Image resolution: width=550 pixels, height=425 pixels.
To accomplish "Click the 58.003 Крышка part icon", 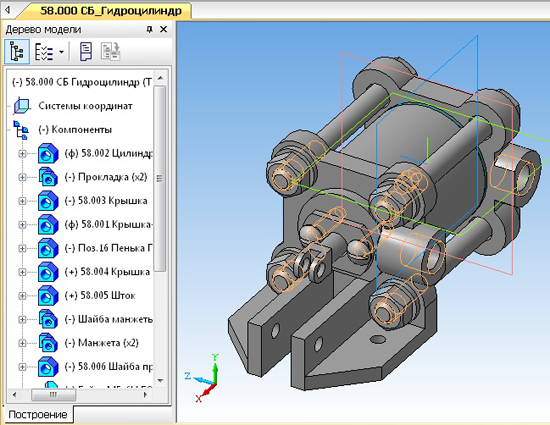I will (48, 201).
